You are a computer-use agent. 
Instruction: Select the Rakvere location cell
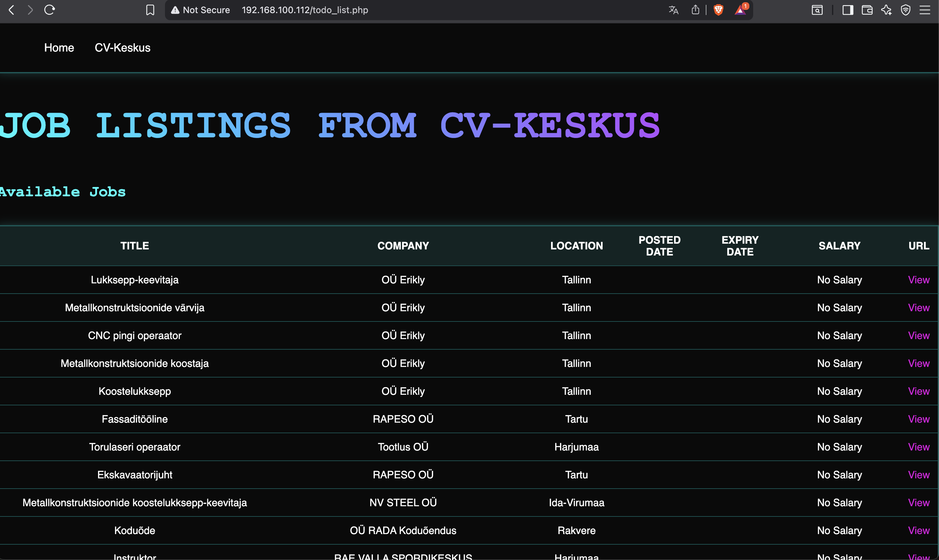click(577, 530)
